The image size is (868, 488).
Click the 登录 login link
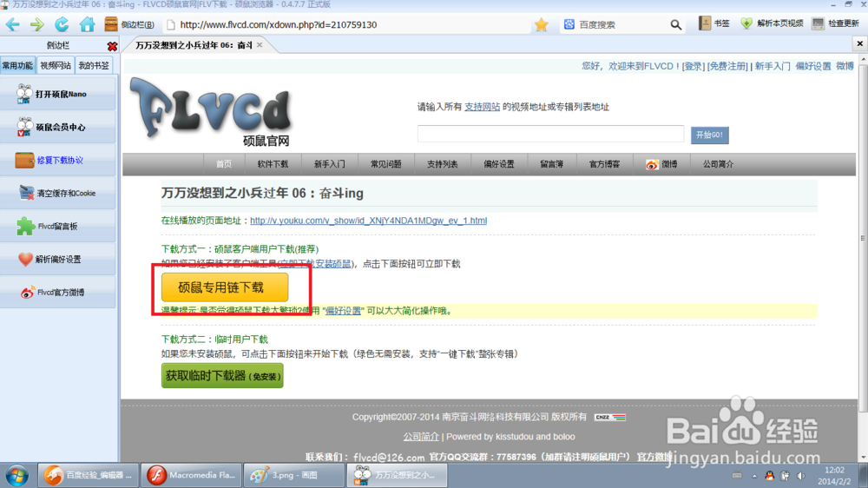click(693, 66)
